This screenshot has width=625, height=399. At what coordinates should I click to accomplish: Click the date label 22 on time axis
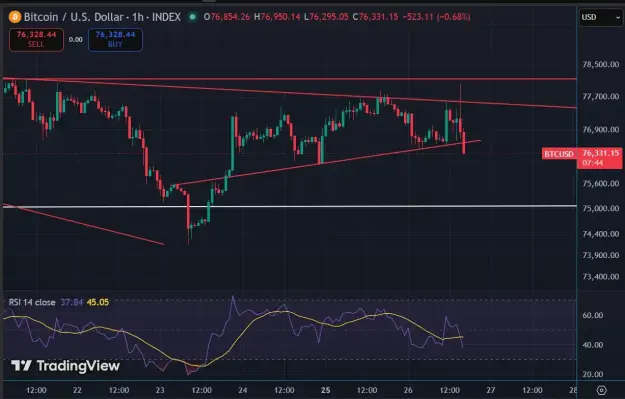click(77, 390)
